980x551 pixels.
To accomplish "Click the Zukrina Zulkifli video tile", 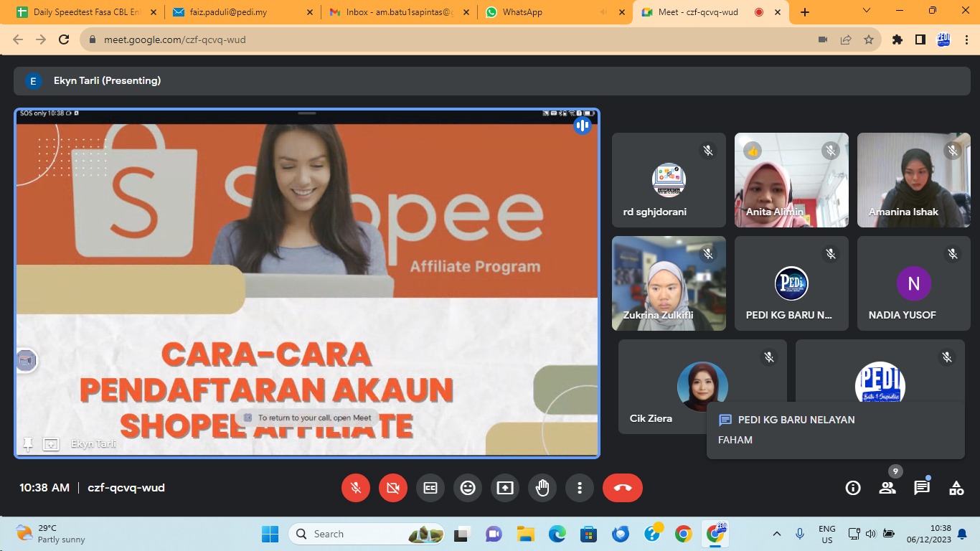I will (669, 283).
